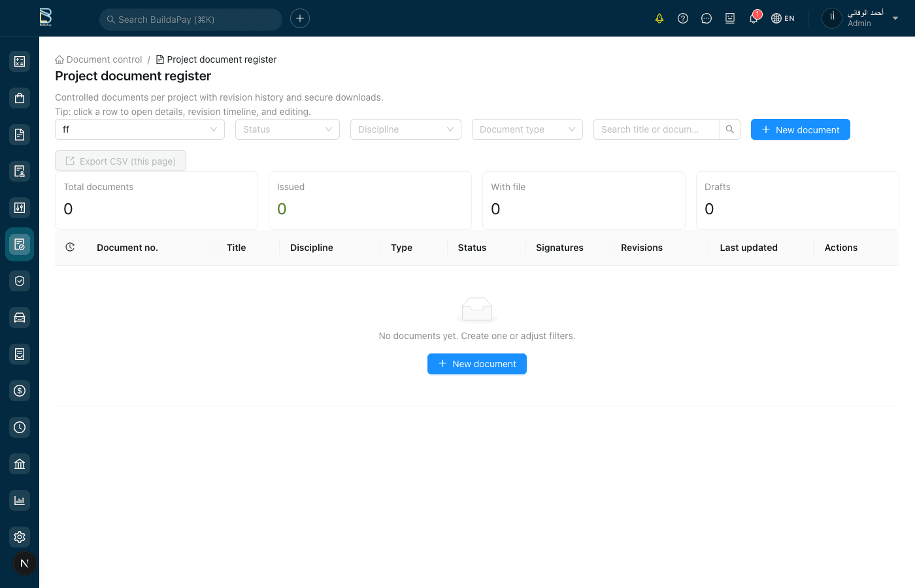This screenshot has width=915, height=588.
Task: Expand the Document type dropdown
Action: 527,129
